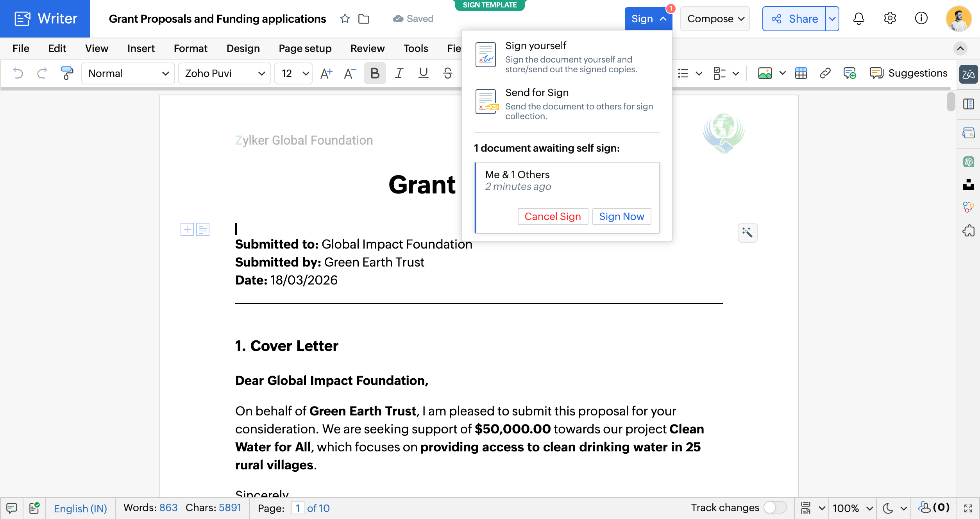Select the Format Painter tool
This screenshot has height=519, width=980.
(x=67, y=73)
